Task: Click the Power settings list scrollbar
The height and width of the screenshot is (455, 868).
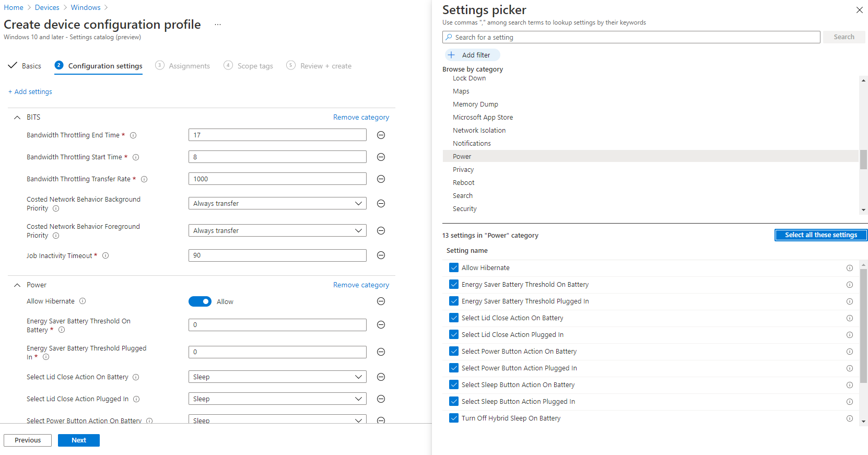Action: [x=863, y=326]
